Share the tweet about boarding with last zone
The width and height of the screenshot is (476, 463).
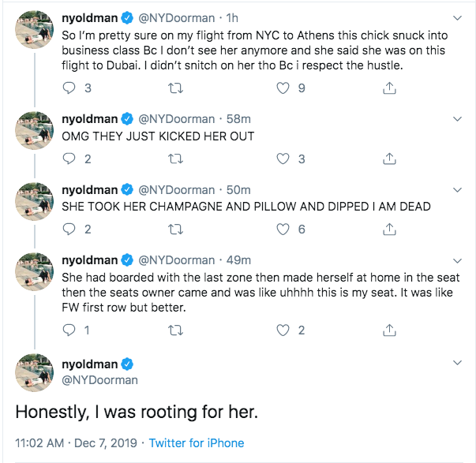(388, 331)
